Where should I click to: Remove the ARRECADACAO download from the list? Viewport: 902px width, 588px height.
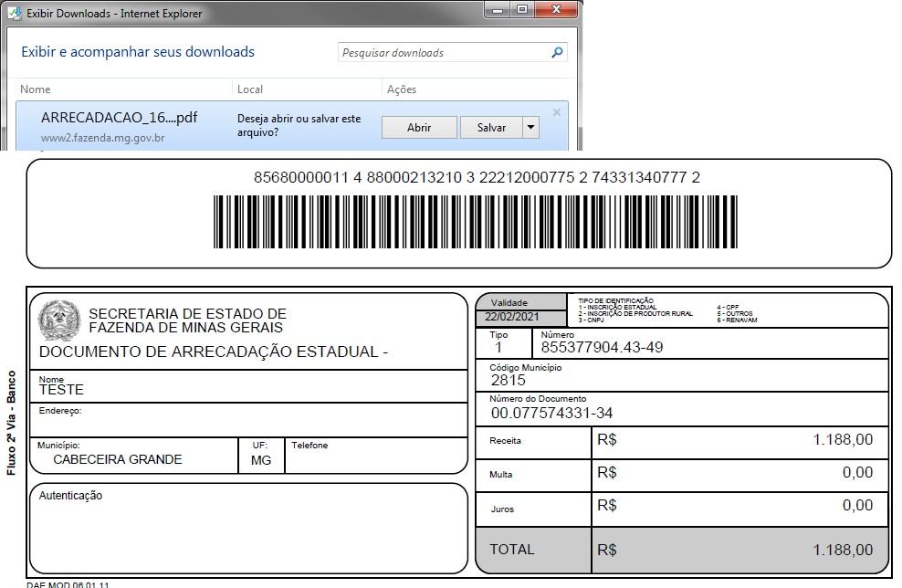point(556,112)
